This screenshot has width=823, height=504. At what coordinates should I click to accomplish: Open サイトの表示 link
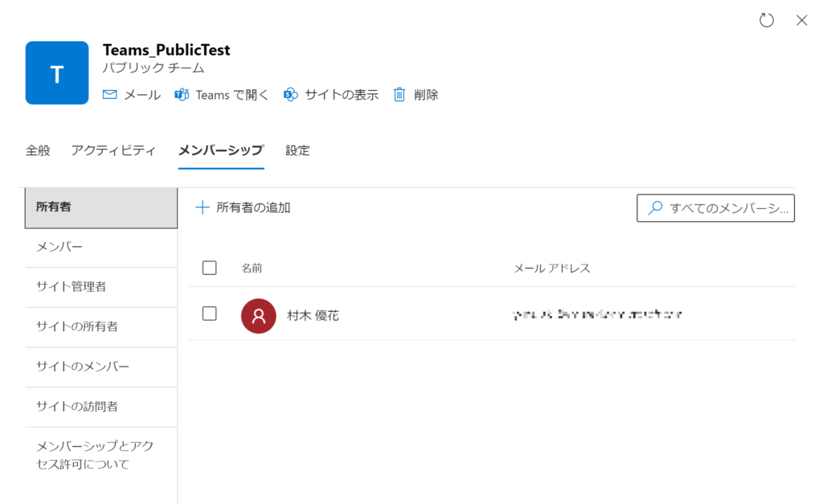click(342, 95)
